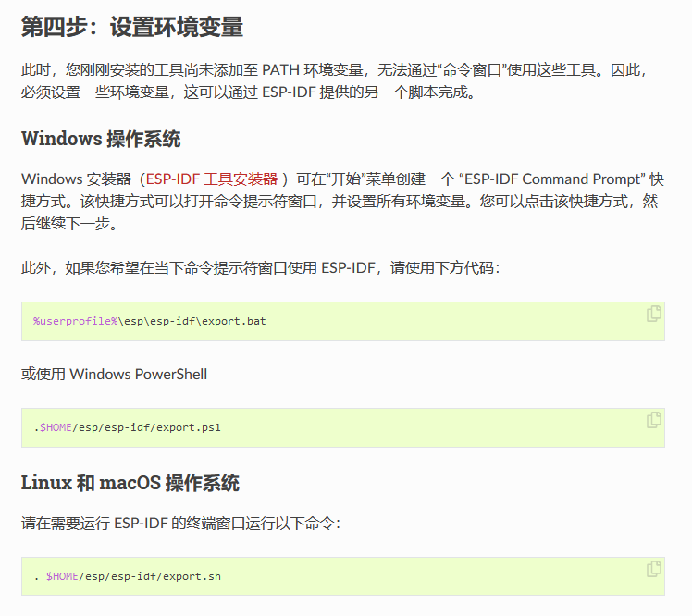Viewport: 692px width, 616px height.
Task: Click $HOME in the Linux code block
Action: click(63, 576)
